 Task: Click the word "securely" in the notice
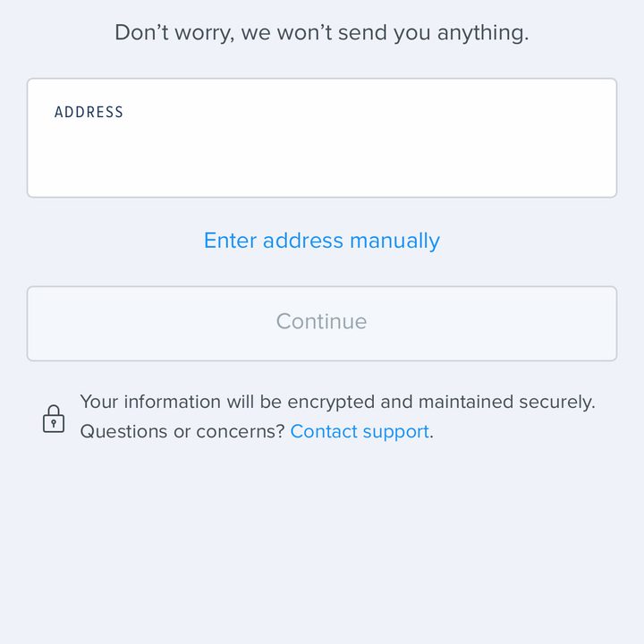(555, 402)
